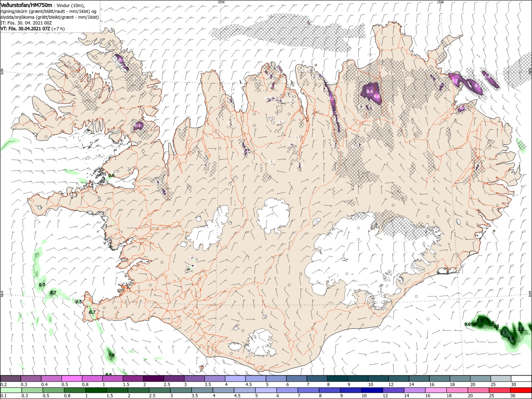This screenshot has width=532, height=399.
Task: Click the 0.61 rain value on the map
Action: [x=468, y=324]
